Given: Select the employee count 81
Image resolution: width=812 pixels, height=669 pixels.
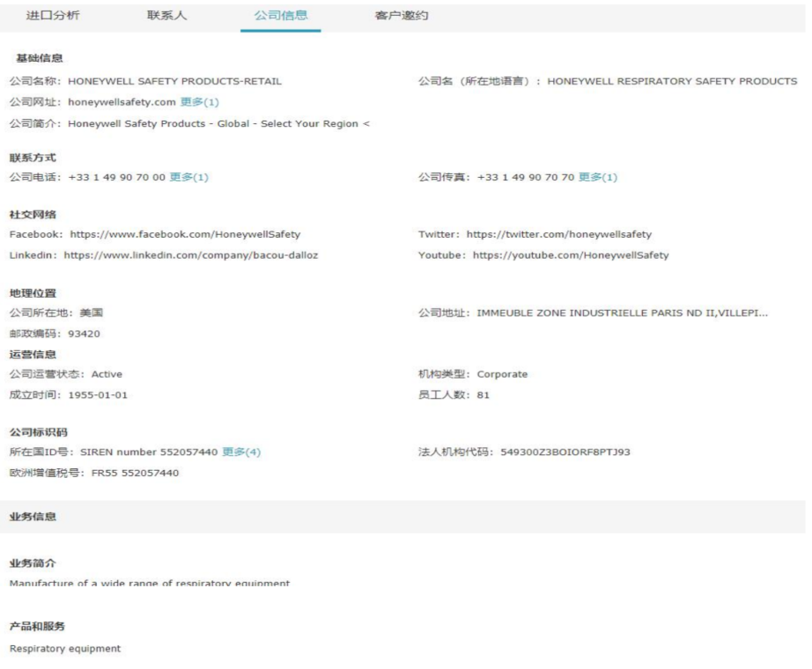Looking at the screenshot, I should 483,395.
